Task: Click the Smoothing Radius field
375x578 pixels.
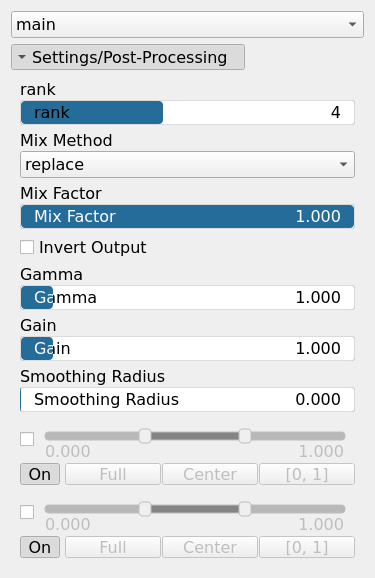Action: click(187, 399)
